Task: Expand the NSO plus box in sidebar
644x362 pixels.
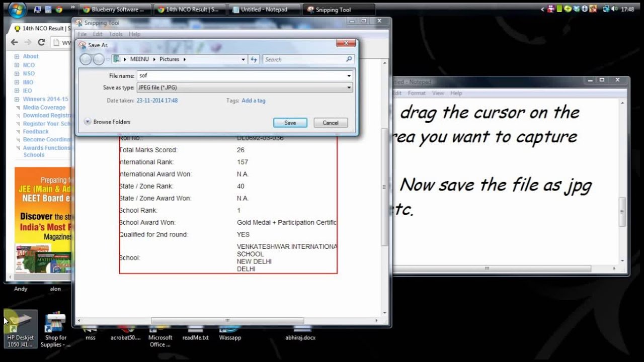Action: coord(17,74)
